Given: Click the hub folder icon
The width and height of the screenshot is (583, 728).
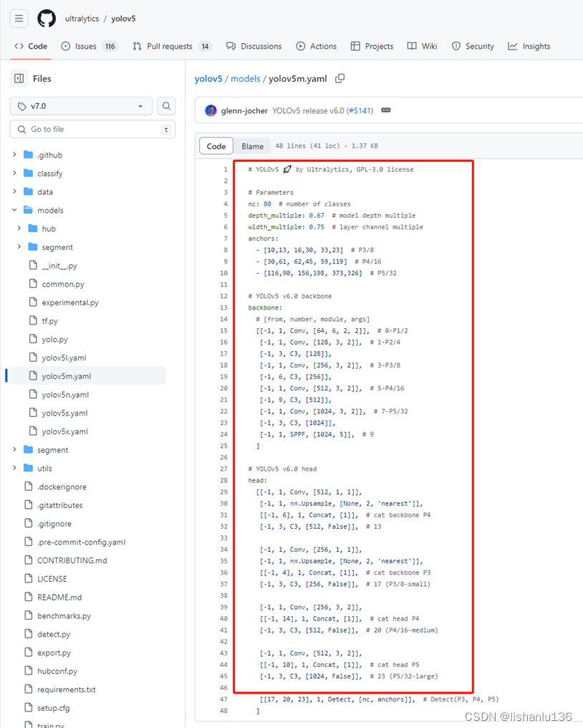Looking at the screenshot, I should point(33,229).
